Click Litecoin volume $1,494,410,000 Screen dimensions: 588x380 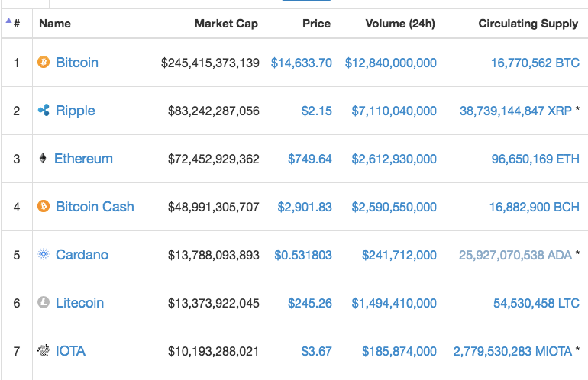(x=394, y=303)
